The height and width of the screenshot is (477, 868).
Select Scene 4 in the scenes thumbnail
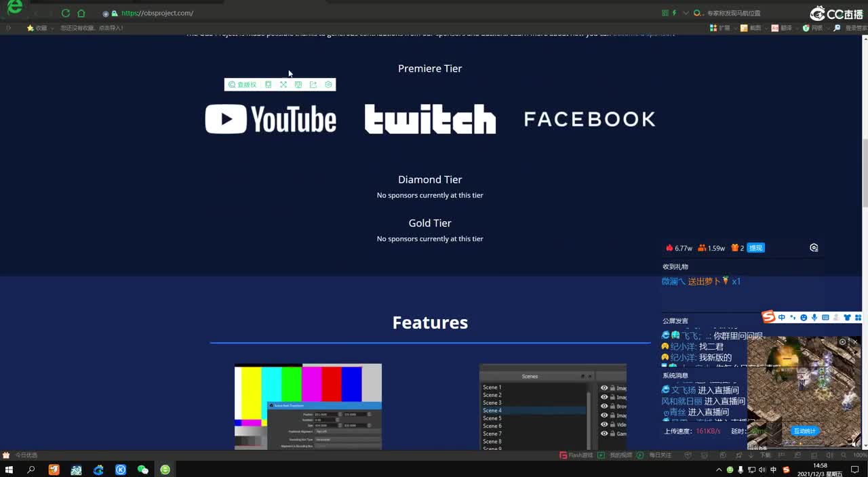pos(533,411)
